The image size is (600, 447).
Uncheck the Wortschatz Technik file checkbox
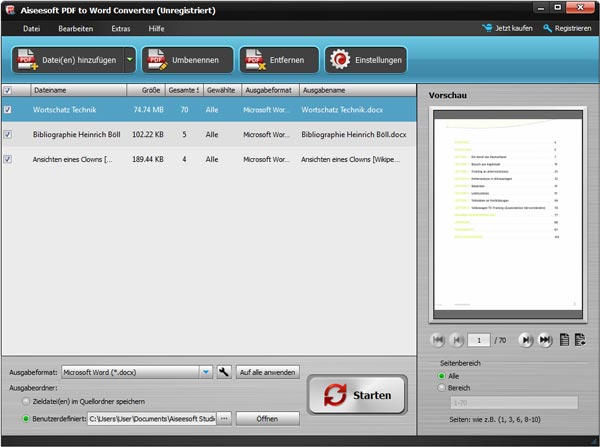(9, 109)
